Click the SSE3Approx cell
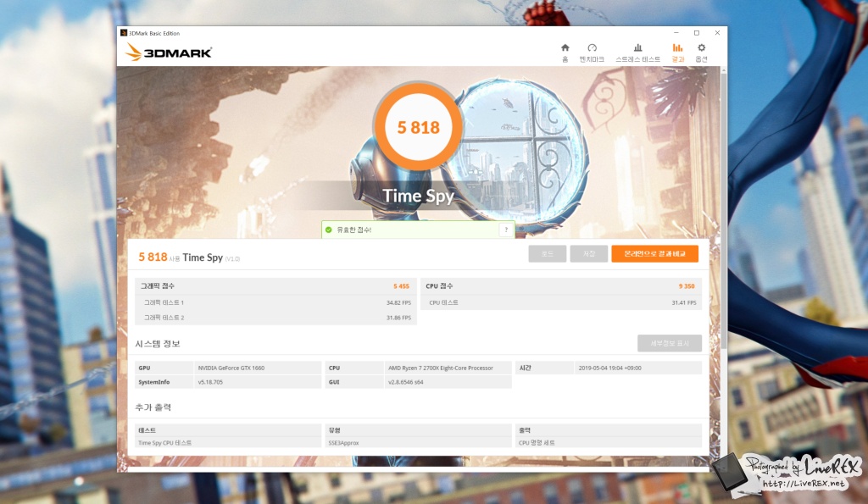 pos(419,443)
